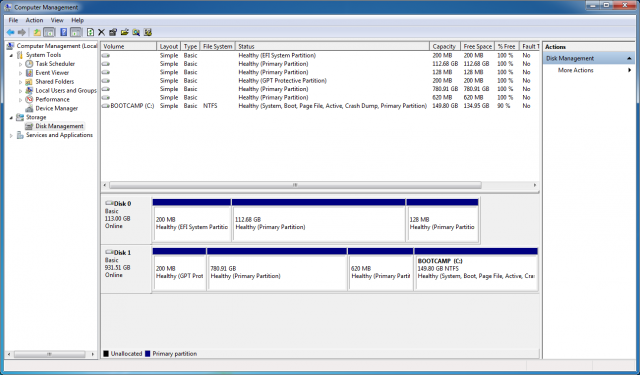The height and width of the screenshot is (375, 640).
Task: Click the last toolbar settings icon
Action: 148,32
